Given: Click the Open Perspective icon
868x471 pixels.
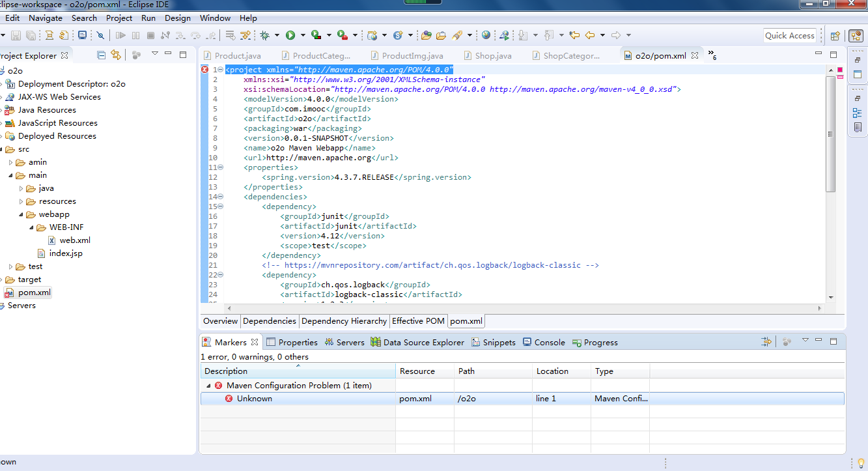Looking at the screenshot, I should click(835, 36).
